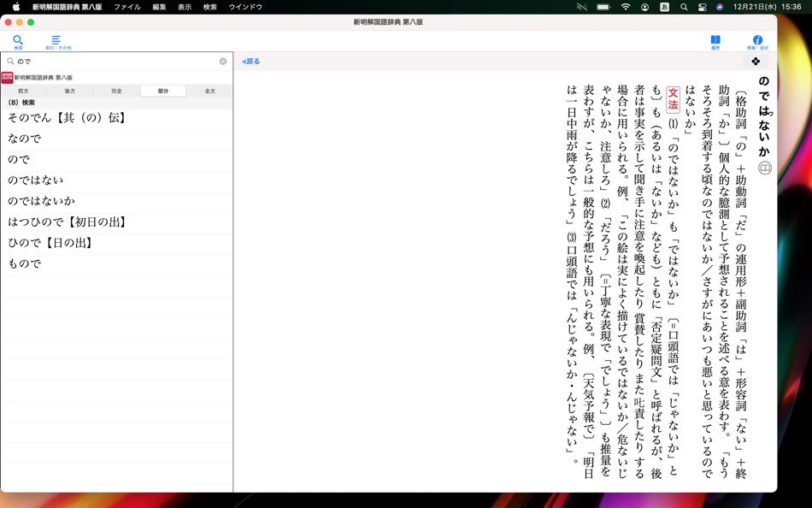This screenshot has width=812, height=508.
Task: Clear the search field with the x icon
Action: tap(223, 62)
